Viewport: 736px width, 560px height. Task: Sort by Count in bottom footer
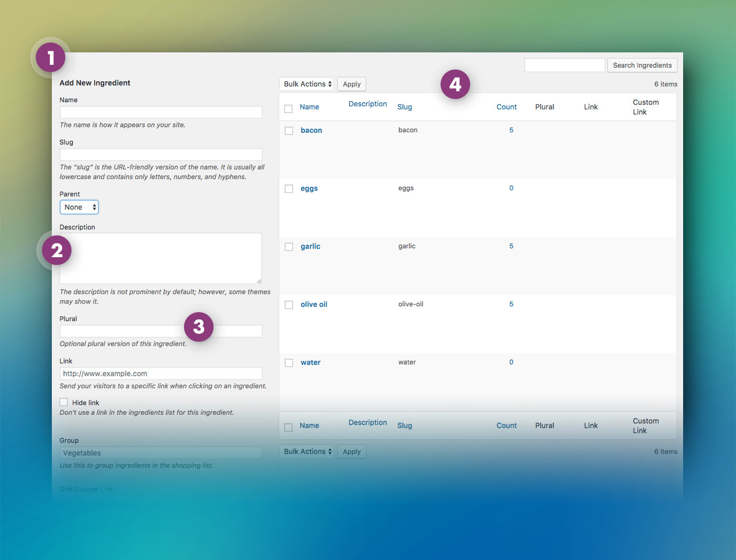(506, 426)
